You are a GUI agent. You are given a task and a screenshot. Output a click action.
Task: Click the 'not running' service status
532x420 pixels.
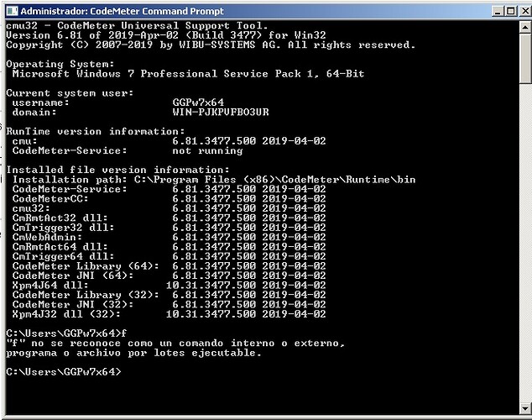(207, 150)
